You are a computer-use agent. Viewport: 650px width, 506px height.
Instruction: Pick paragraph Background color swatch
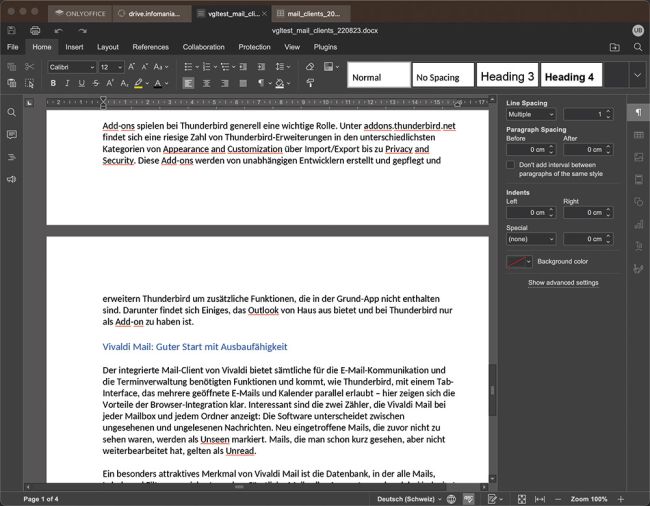coord(519,262)
